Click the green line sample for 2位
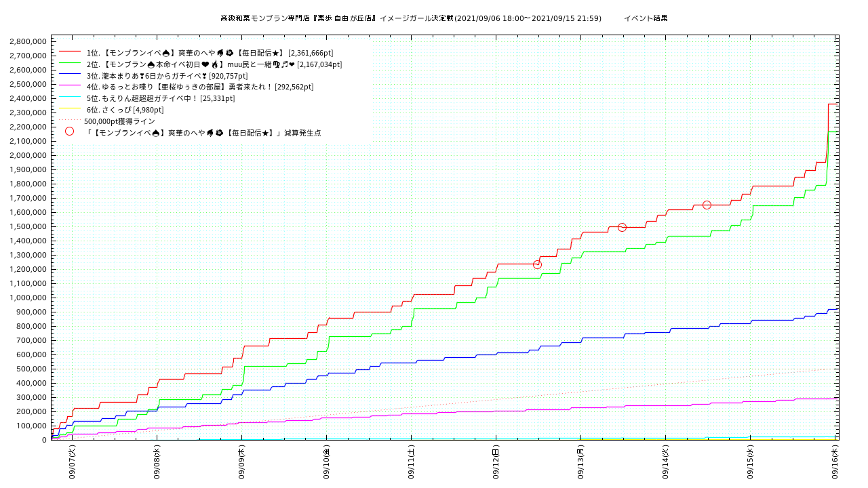This screenshot has height=488, width=868. (x=70, y=64)
